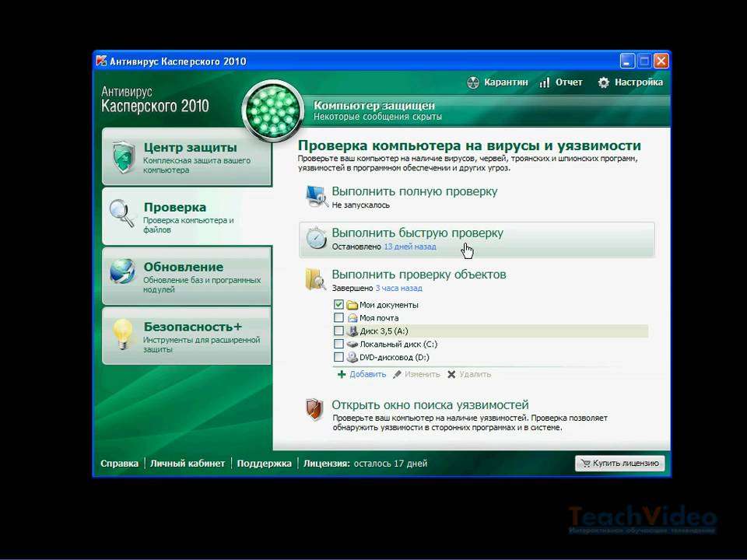Click the shopping cart icon on Купить лицензию

(585, 463)
